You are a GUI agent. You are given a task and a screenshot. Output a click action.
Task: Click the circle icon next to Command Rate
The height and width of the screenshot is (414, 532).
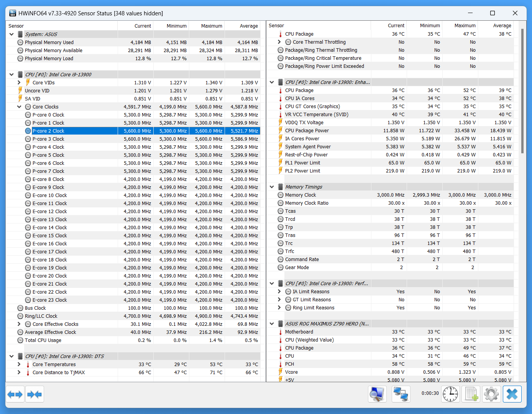pyautogui.click(x=281, y=260)
